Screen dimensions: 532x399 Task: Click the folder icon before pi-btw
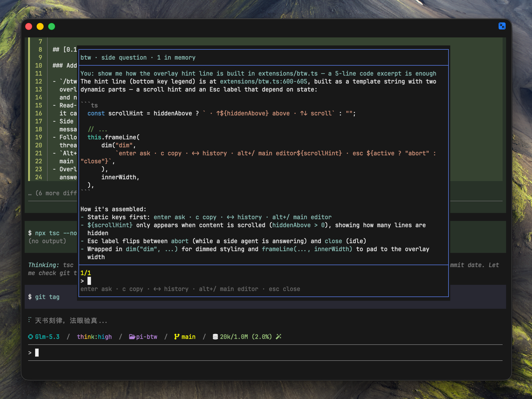tap(132, 337)
